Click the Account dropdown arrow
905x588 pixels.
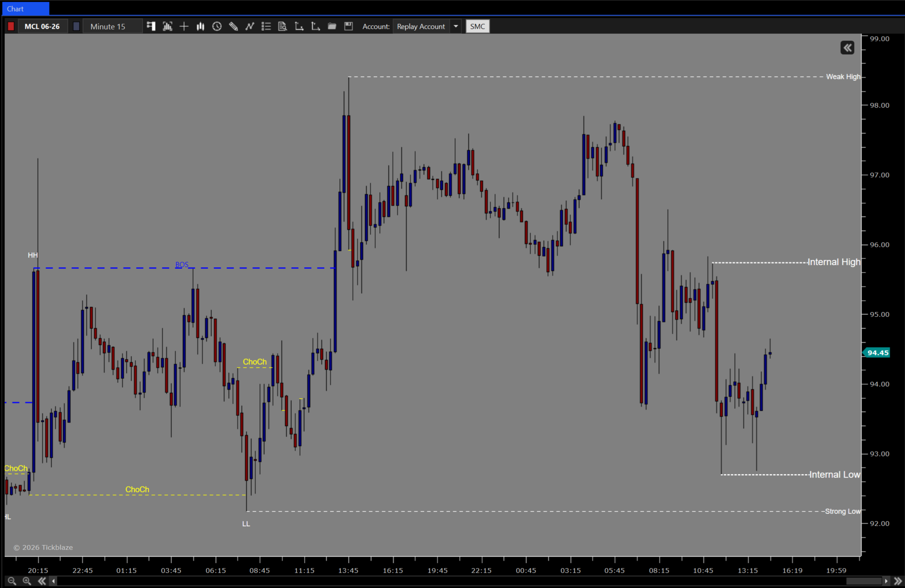456,26
